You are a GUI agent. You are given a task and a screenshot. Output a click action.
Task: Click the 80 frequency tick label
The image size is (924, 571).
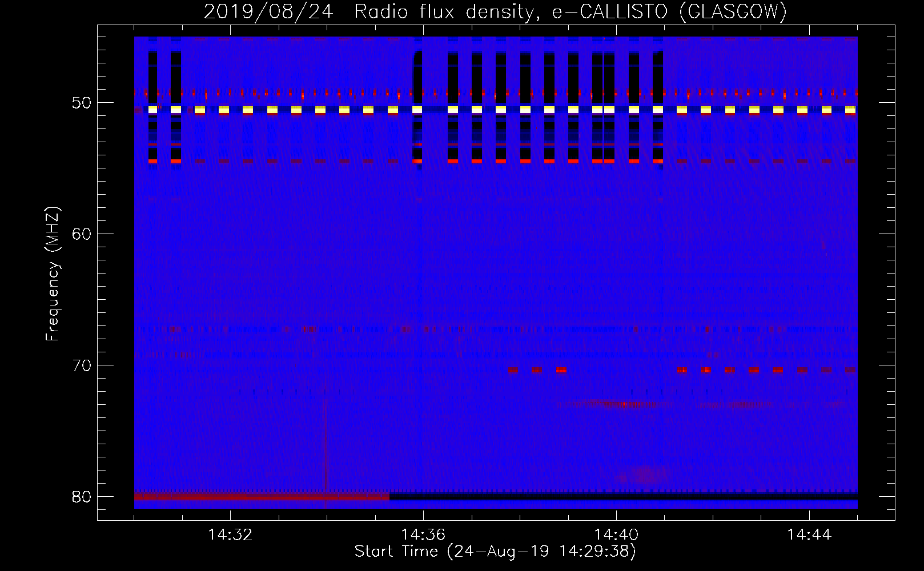pos(82,497)
